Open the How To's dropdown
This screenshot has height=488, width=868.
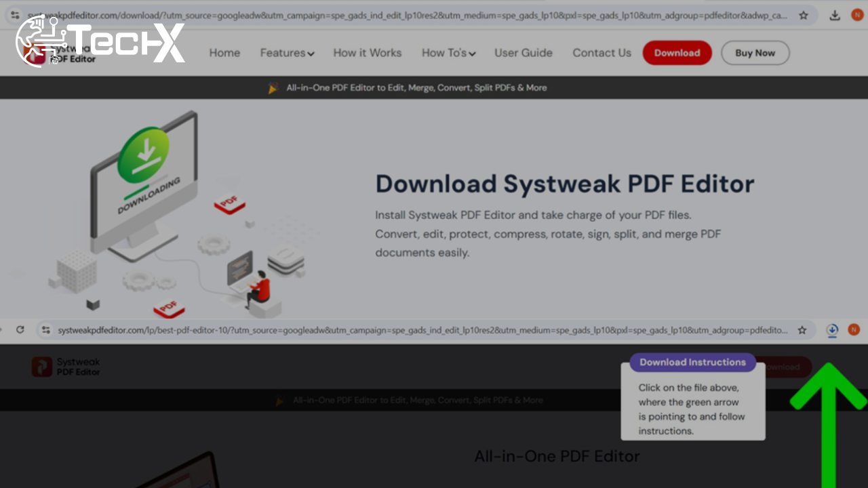tap(448, 53)
